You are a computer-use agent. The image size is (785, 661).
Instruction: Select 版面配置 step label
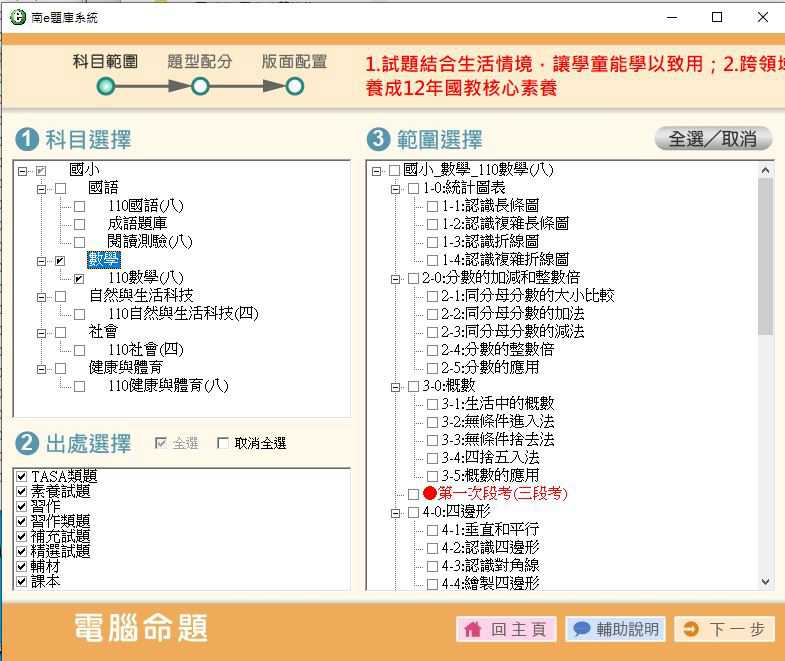point(294,62)
